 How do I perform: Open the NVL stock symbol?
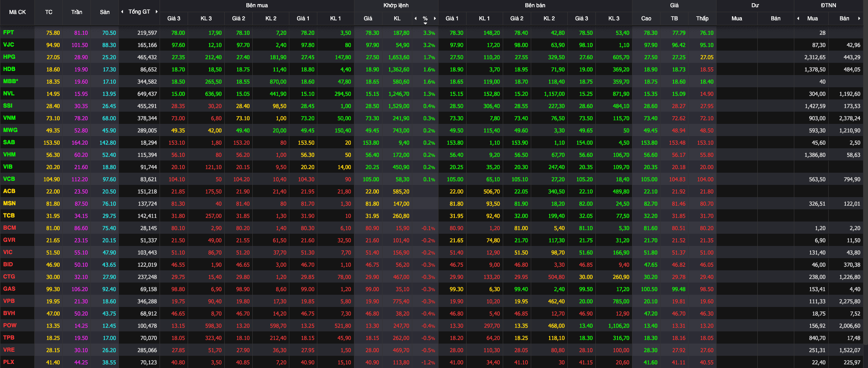pyautogui.click(x=9, y=94)
